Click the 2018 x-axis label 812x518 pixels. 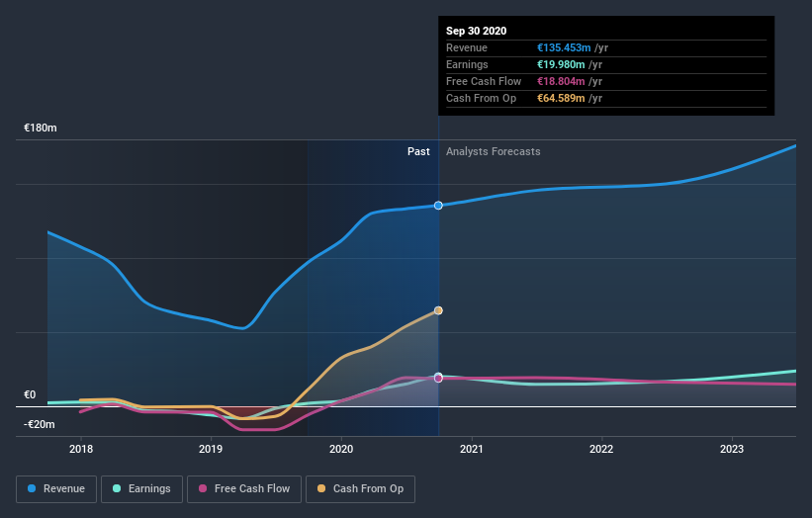81,449
